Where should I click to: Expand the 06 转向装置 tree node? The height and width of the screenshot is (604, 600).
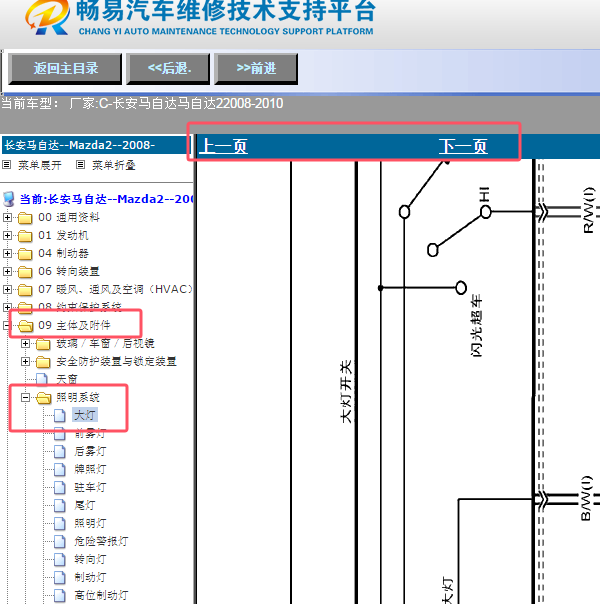[x=7, y=271]
